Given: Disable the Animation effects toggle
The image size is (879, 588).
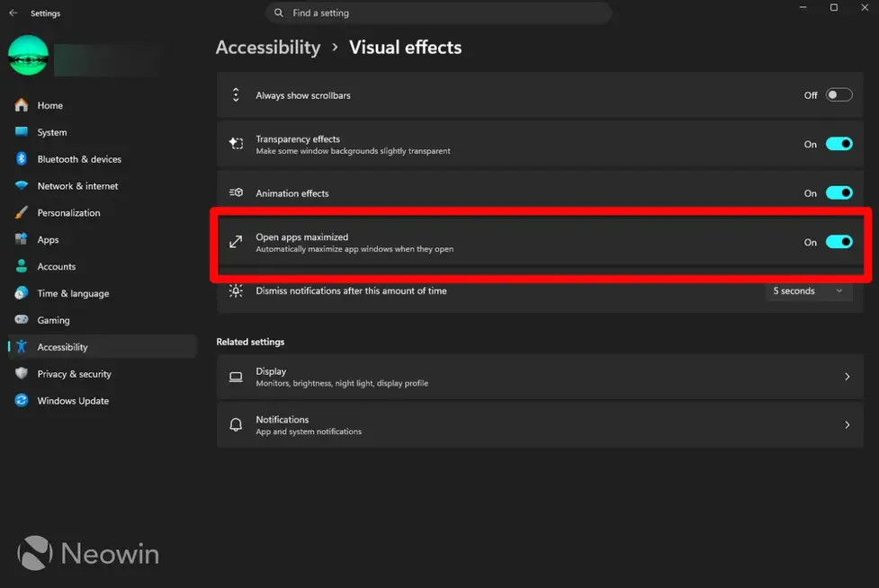Looking at the screenshot, I should (x=839, y=192).
